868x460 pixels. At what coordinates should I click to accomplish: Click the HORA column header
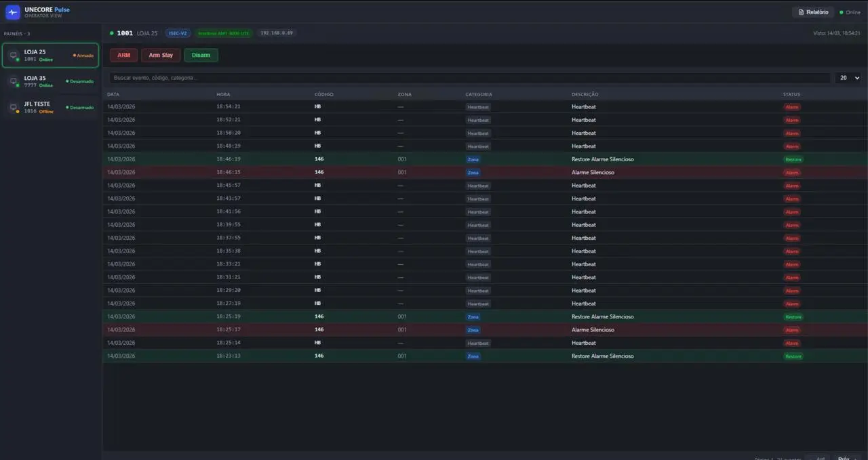pyautogui.click(x=223, y=94)
